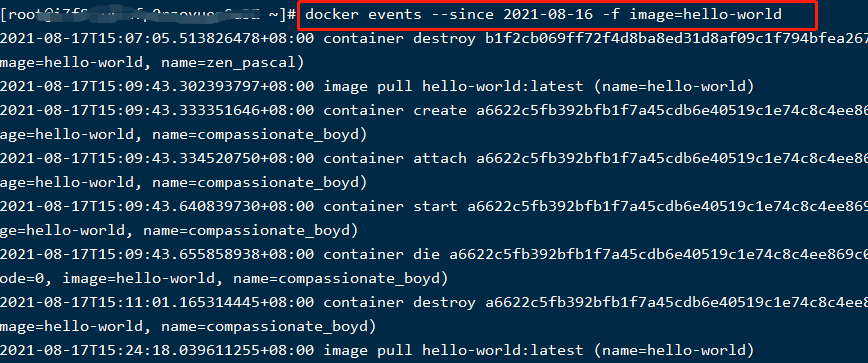Click the 15:09:43.640839730 timestamp
Screen dimensions: 868x363
pos(157,206)
